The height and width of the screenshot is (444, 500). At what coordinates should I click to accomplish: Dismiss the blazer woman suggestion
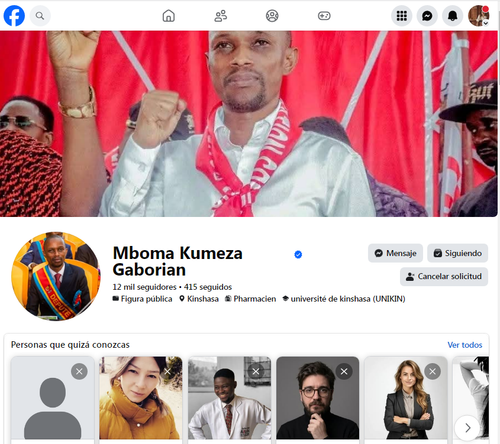click(x=432, y=371)
